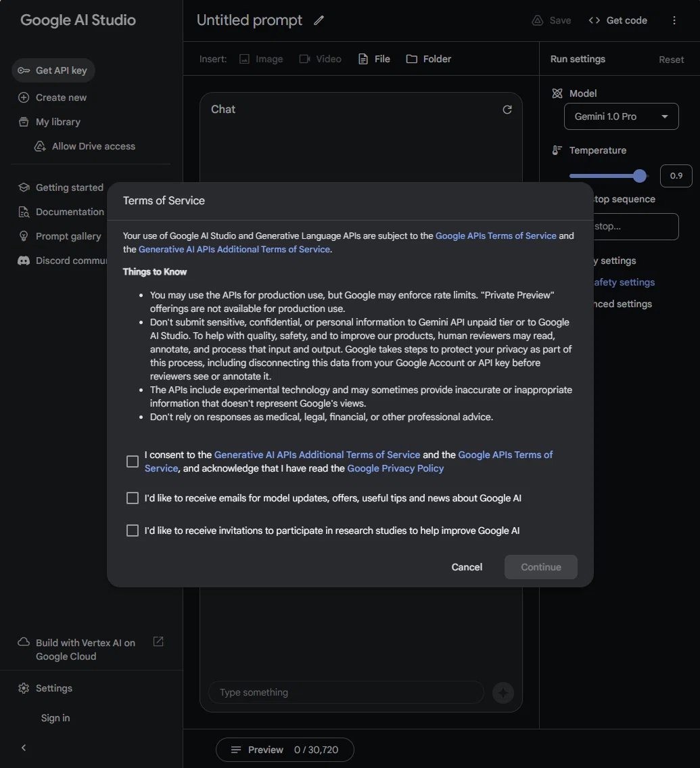
Task: Click the Get API key button
Action: pos(53,70)
